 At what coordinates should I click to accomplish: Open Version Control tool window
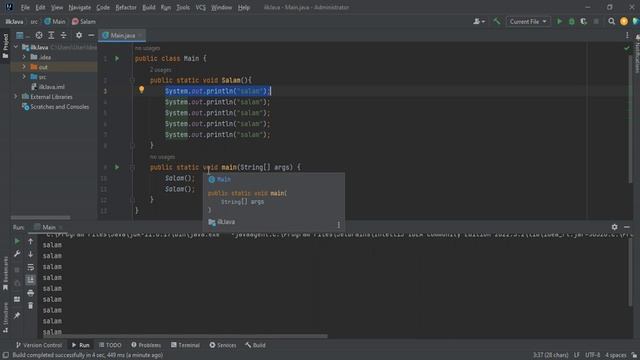pos(39,345)
